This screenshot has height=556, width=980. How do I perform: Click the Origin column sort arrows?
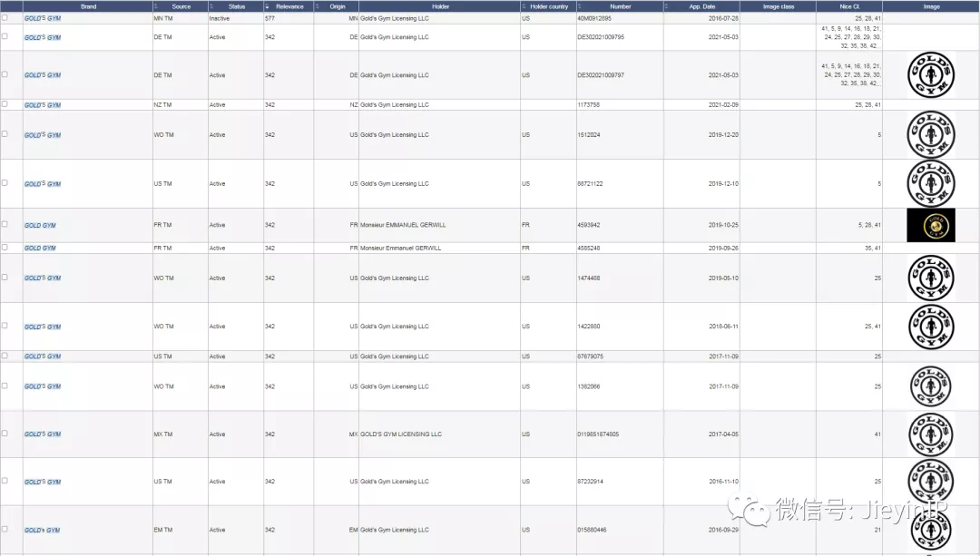(x=317, y=6)
